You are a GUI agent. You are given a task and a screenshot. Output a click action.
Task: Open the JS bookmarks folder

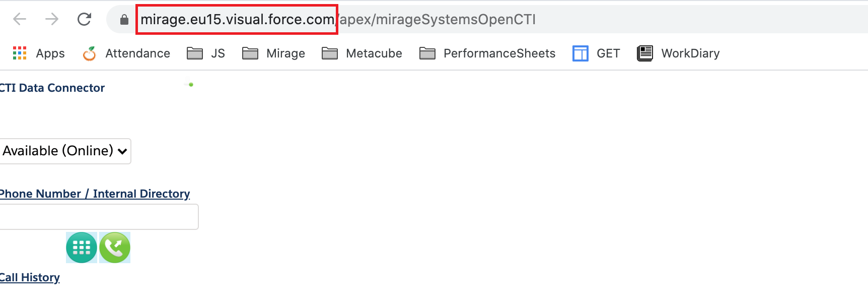(x=206, y=53)
